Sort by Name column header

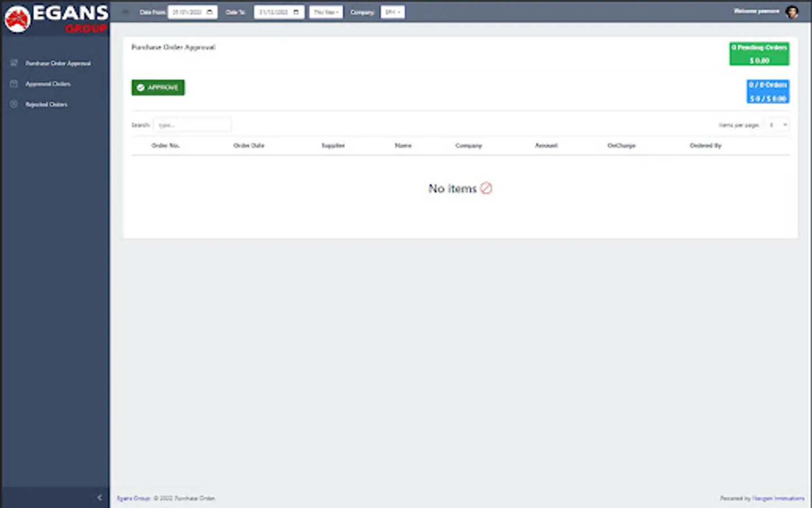(403, 146)
